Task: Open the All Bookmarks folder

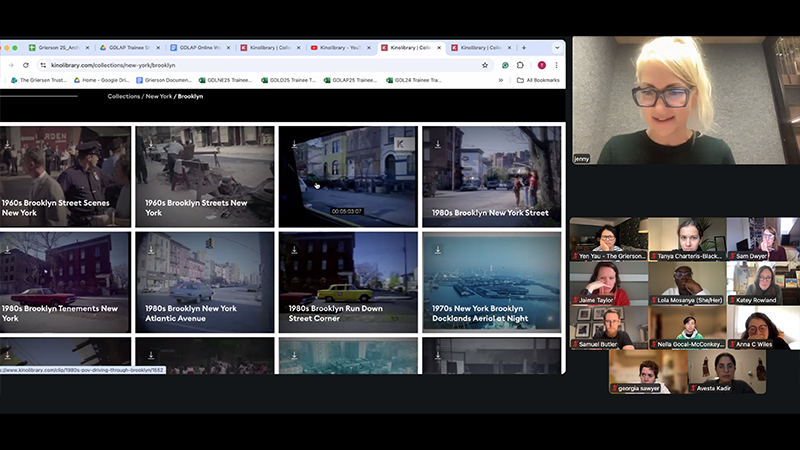Action: (538, 80)
